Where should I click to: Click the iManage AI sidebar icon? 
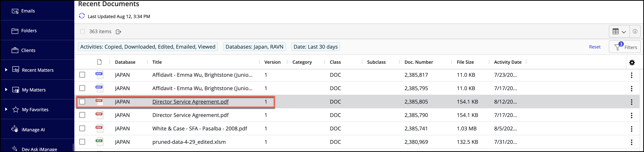tap(15, 129)
